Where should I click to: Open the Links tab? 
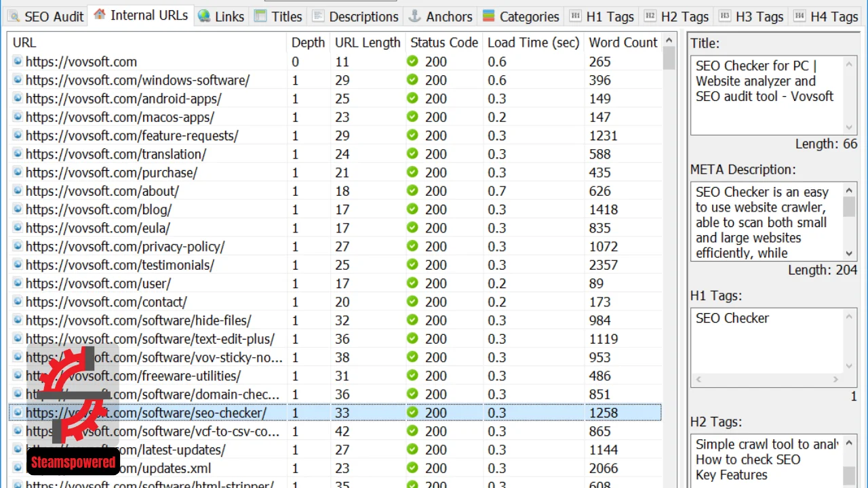222,16
